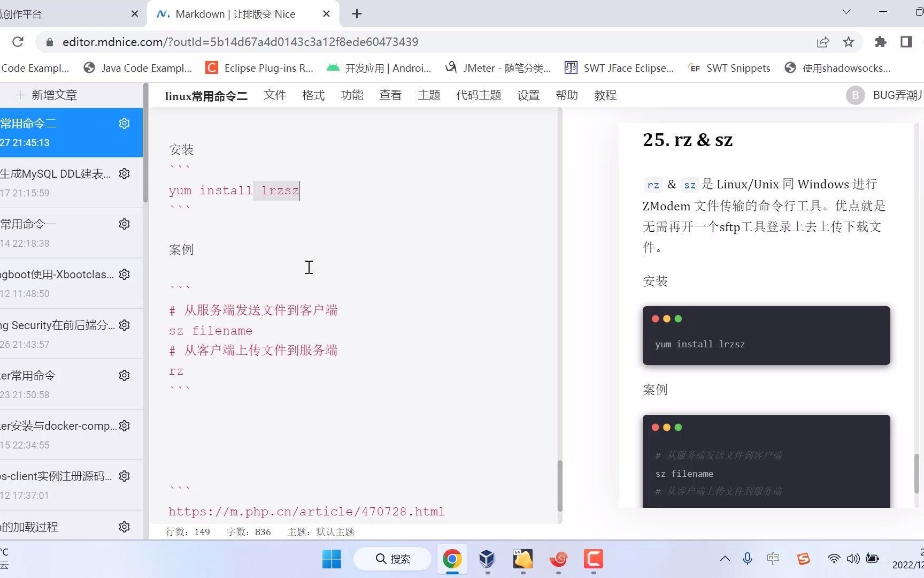This screenshot has width=924, height=578.
Task: Close the Markdown Nice tab
Action: pos(326,14)
